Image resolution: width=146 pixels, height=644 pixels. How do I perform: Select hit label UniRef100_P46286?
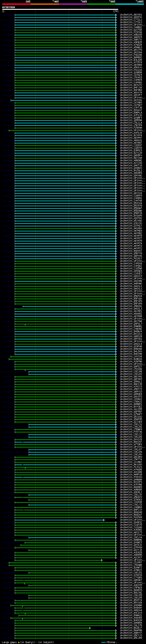131,55
